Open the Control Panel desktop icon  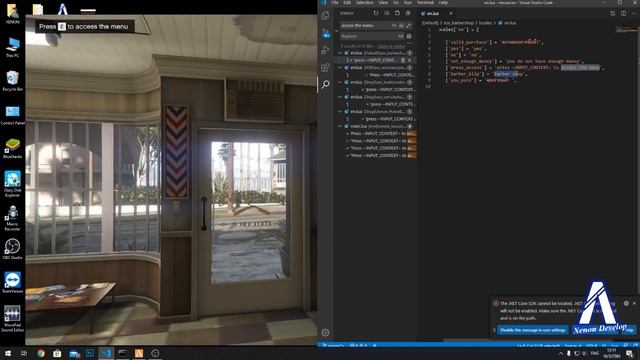13,115
